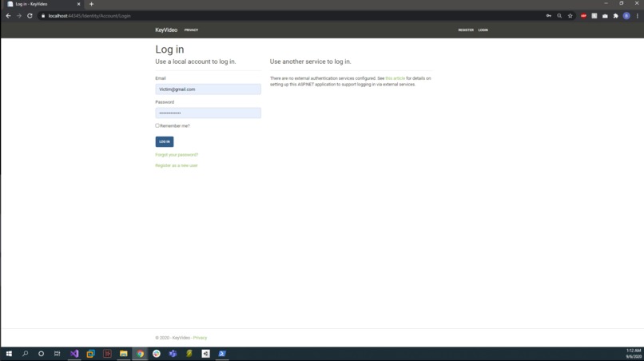Bookmark this page with the star

pos(570,16)
